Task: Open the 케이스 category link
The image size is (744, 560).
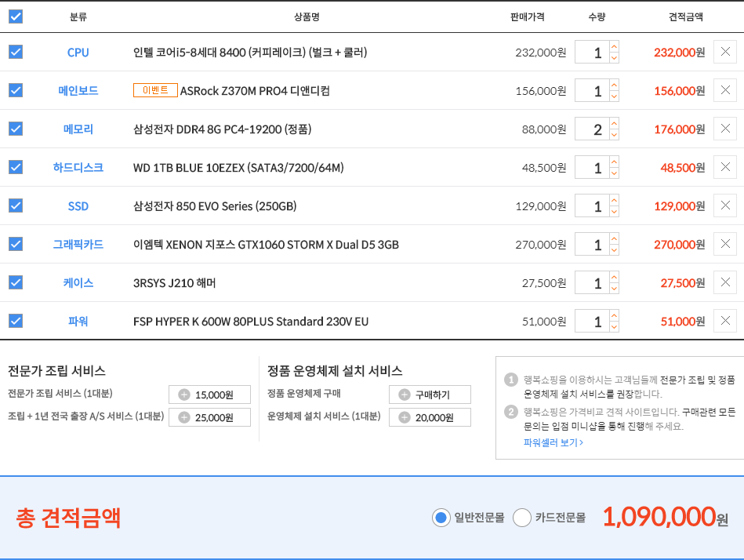Action: (78, 283)
